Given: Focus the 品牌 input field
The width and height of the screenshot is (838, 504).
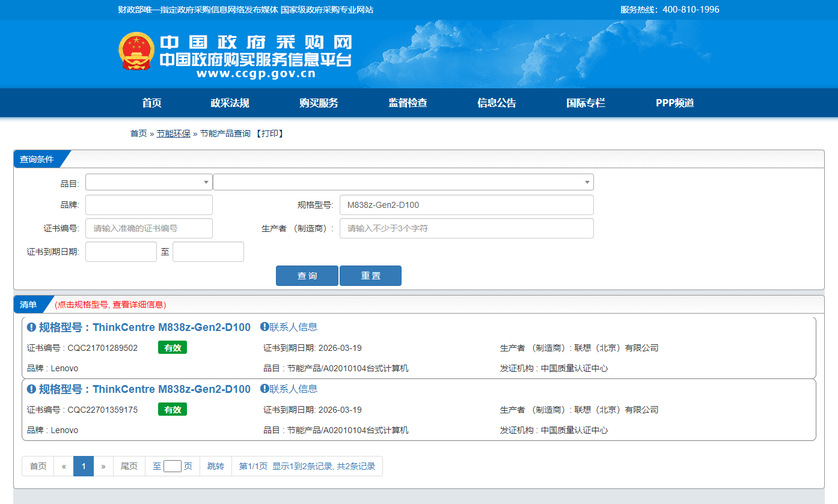Looking at the screenshot, I should 149,205.
